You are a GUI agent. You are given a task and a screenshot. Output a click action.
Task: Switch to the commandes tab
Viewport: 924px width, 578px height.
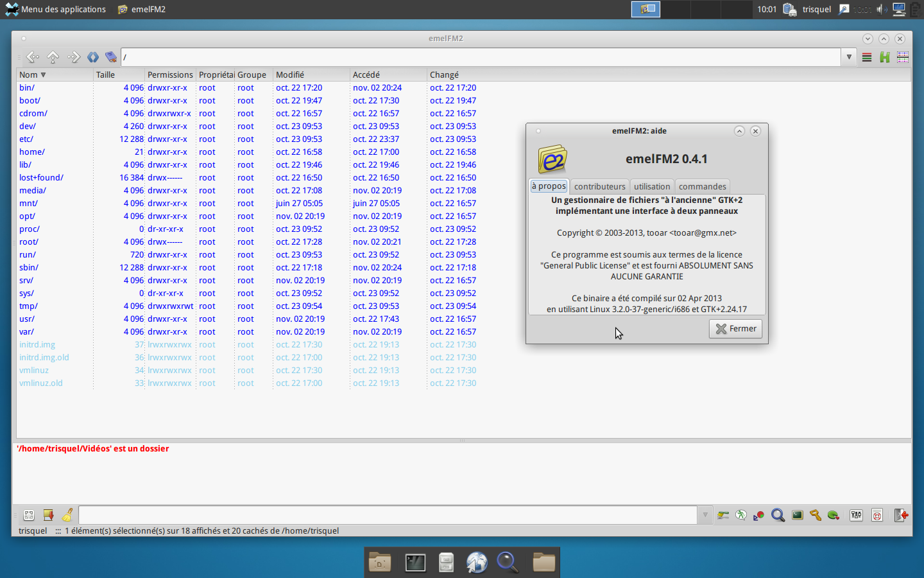[x=703, y=187]
